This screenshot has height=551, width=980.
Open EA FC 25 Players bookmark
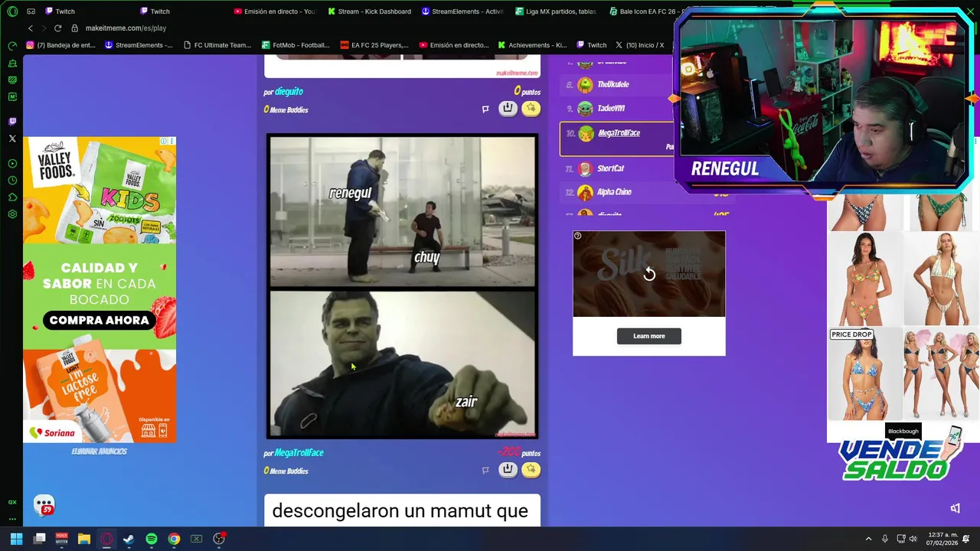[x=374, y=45]
